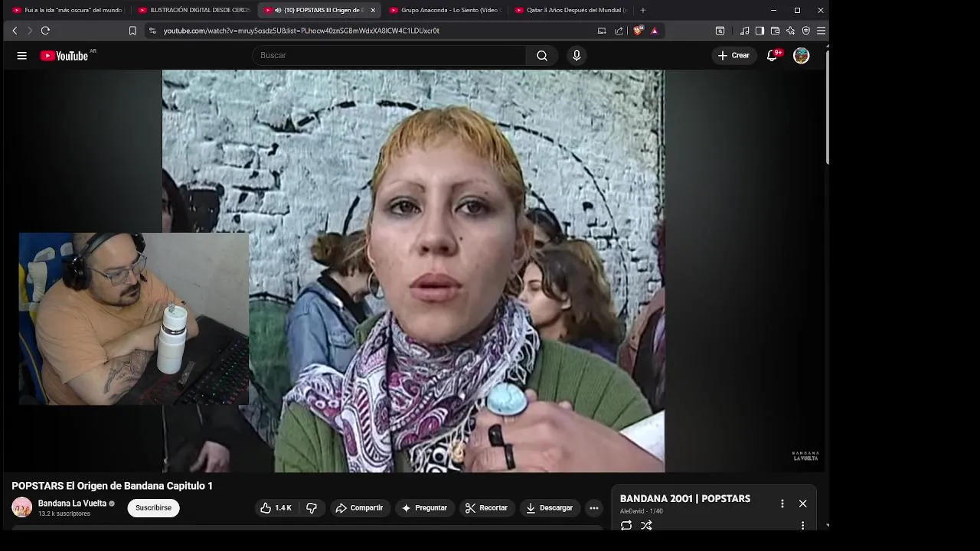Reload the page

(45, 31)
